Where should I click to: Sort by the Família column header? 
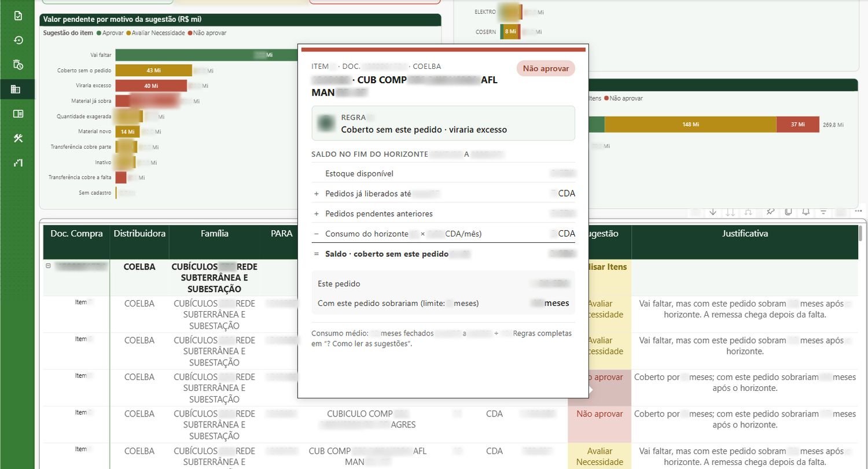point(215,234)
